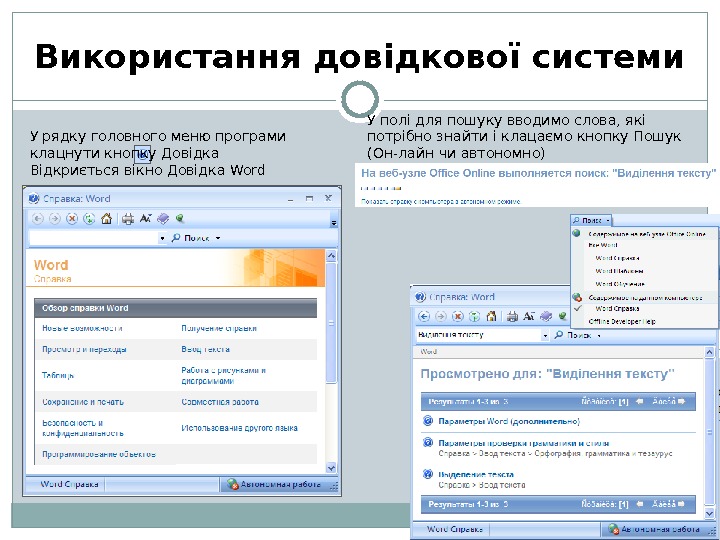Open Ввод текста help topic
Screen dimensions: 720x540
pos(205,349)
